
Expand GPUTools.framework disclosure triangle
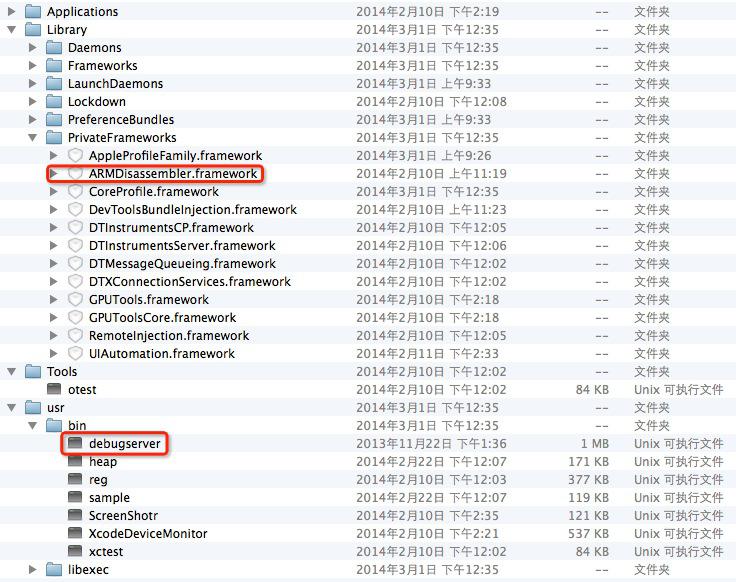[x=54, y=299]
